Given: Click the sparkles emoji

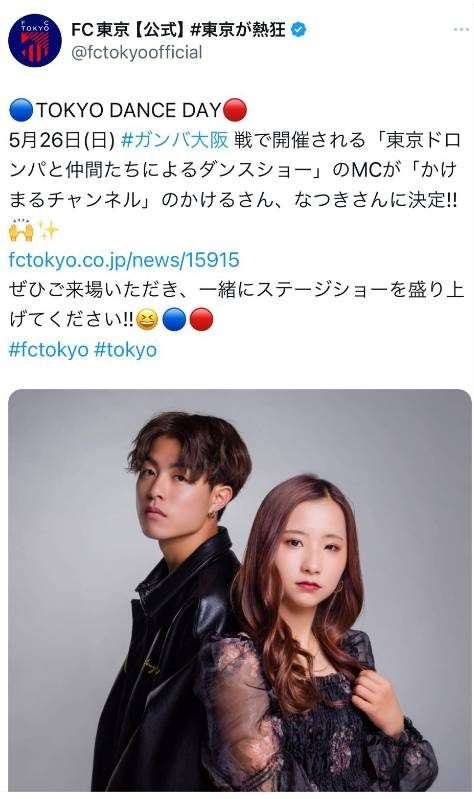Looking at the screenshot, I should [x=49, y=230].
